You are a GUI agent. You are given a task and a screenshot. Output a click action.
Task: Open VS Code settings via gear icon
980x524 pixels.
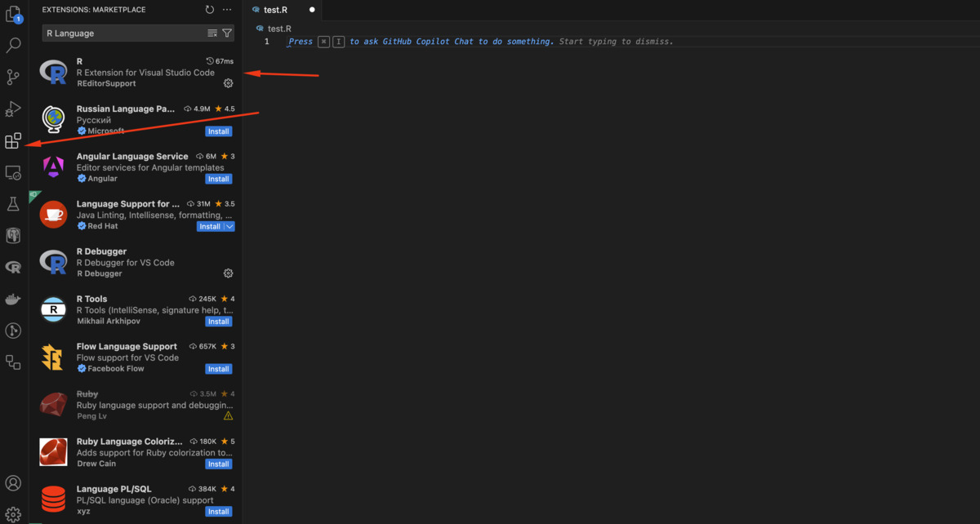(12, 512)
